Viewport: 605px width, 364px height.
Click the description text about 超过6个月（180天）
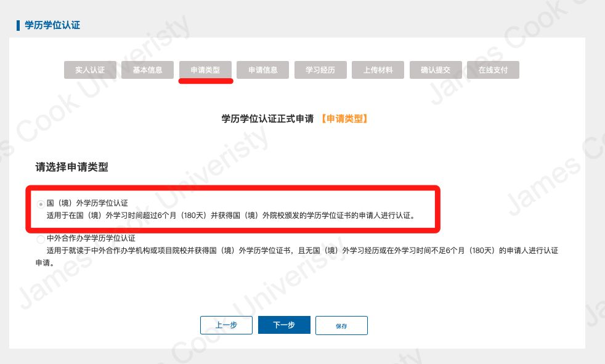tap(231, 215)
